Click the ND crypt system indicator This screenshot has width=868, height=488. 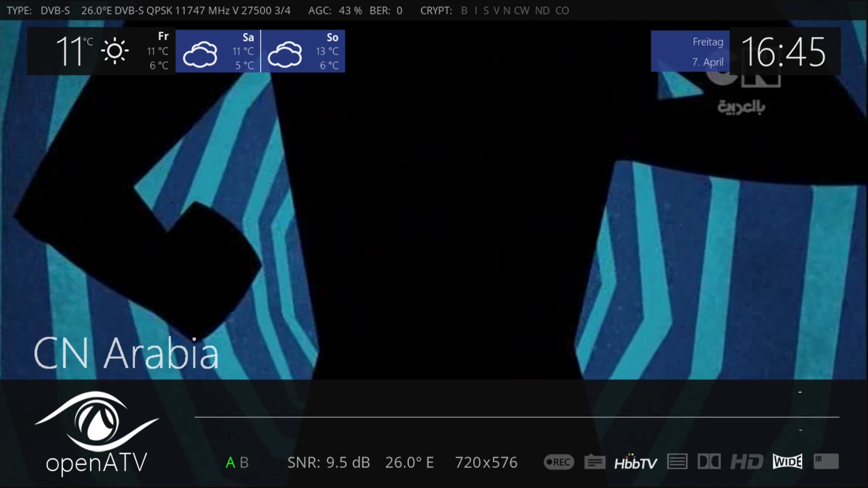[x=542, y=10]
